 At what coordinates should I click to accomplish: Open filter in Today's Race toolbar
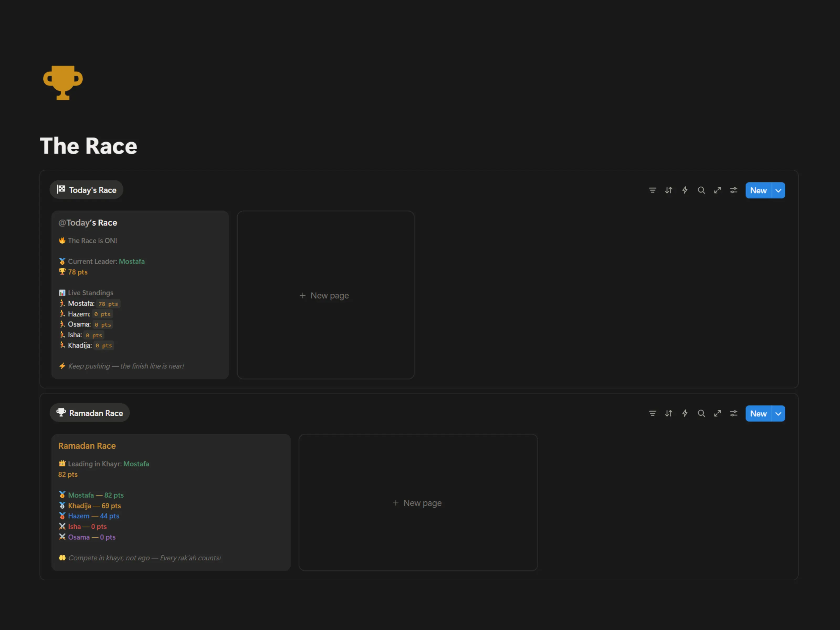(x=652, y=190)
